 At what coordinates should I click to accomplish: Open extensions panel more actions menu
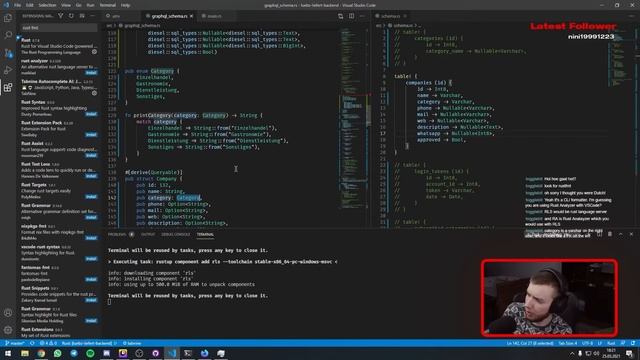pos(93,16)
